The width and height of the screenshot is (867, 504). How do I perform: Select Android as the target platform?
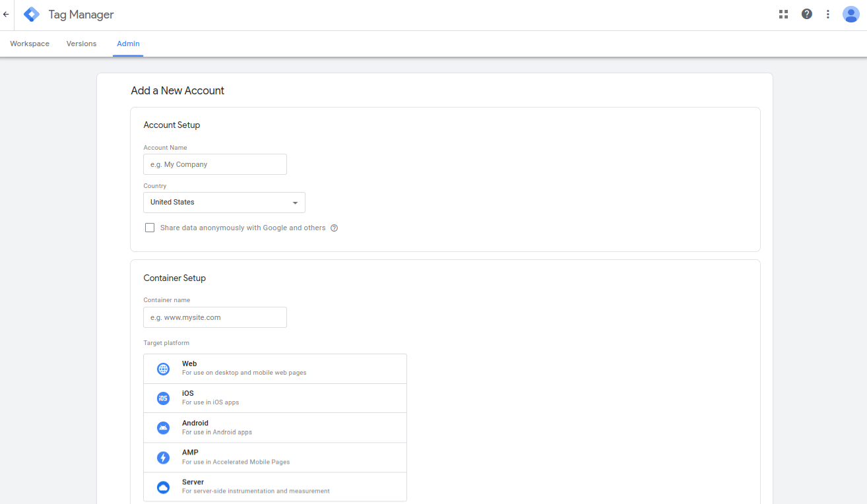point(275,427)
